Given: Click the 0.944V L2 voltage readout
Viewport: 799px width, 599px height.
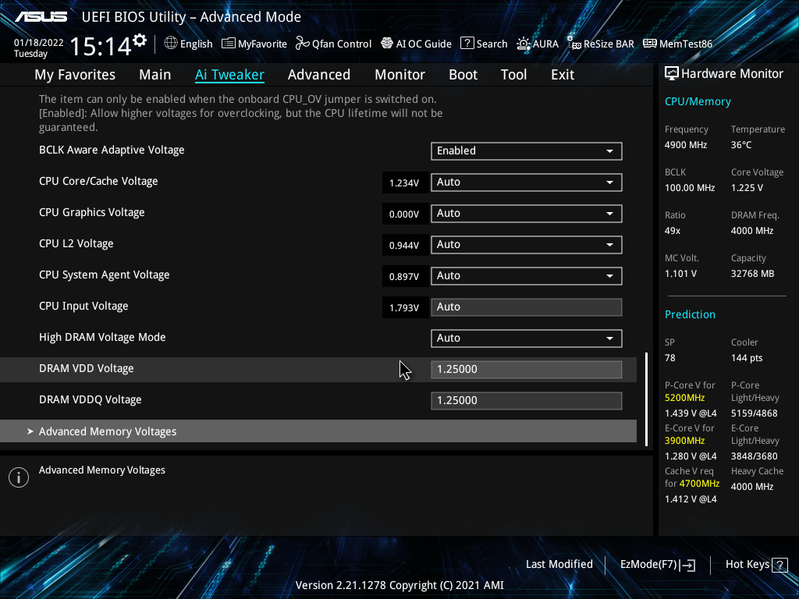Looking at the screenshot, I should 404,245.
